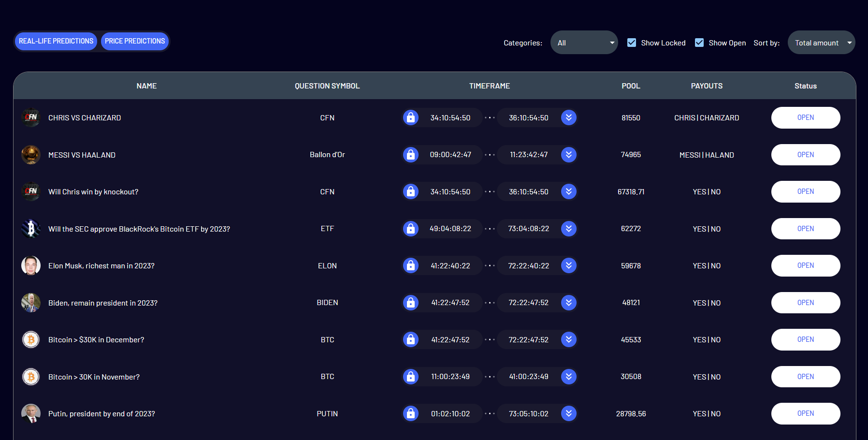Click the Status column header
This screenshot has width=868, height=440.
pos(806,86)
